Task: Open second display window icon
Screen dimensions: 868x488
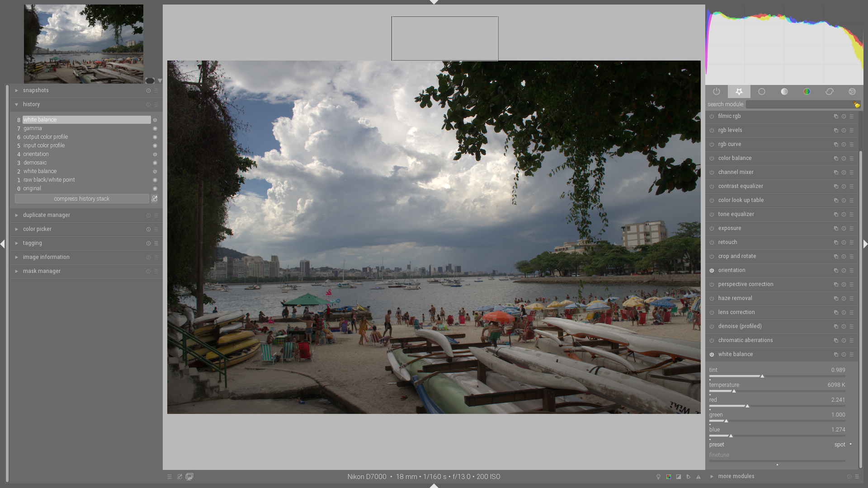Action: click(x=189, y=477)
